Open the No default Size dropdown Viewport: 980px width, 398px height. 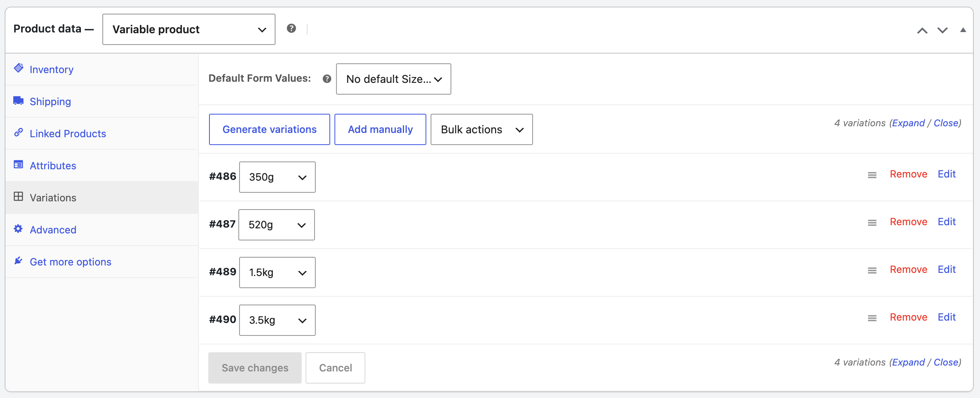coord(393,79)
